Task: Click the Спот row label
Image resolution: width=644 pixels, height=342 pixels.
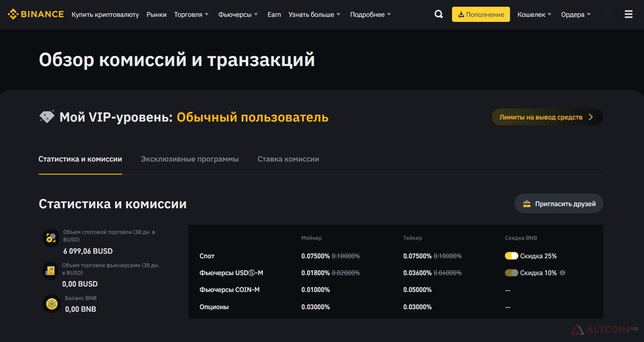Action: (x=207, y=256)
